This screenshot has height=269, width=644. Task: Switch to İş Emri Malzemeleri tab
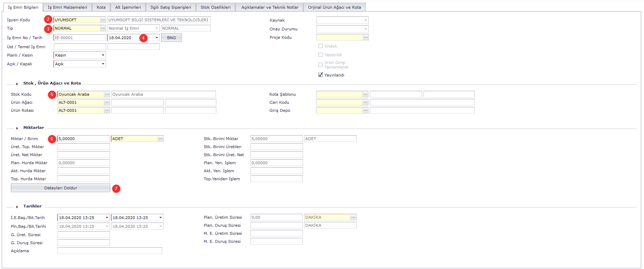pos(67,7)
